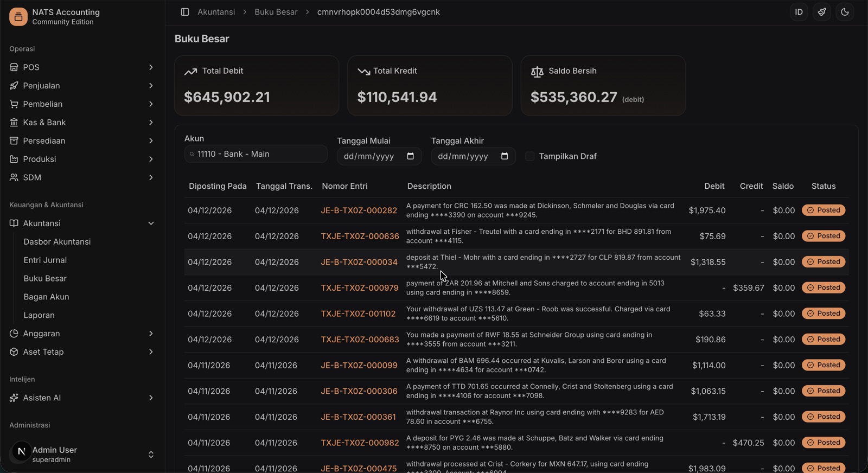Click the Akuntansi book icon
The height and width of the screenshot is (473, 868).
pyautogui.click(x=14, y=223)
